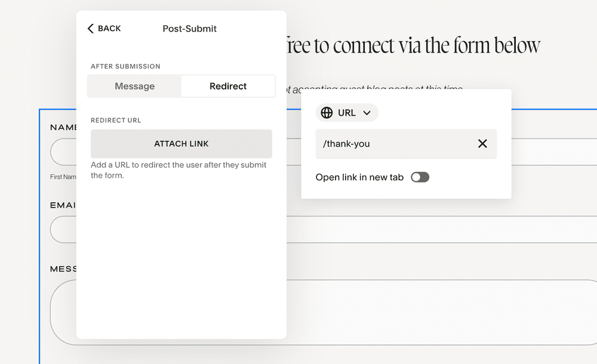Click the Post-Submit panel heading
The height and width of the screenshot is (364, 597).
click(189, 28)
